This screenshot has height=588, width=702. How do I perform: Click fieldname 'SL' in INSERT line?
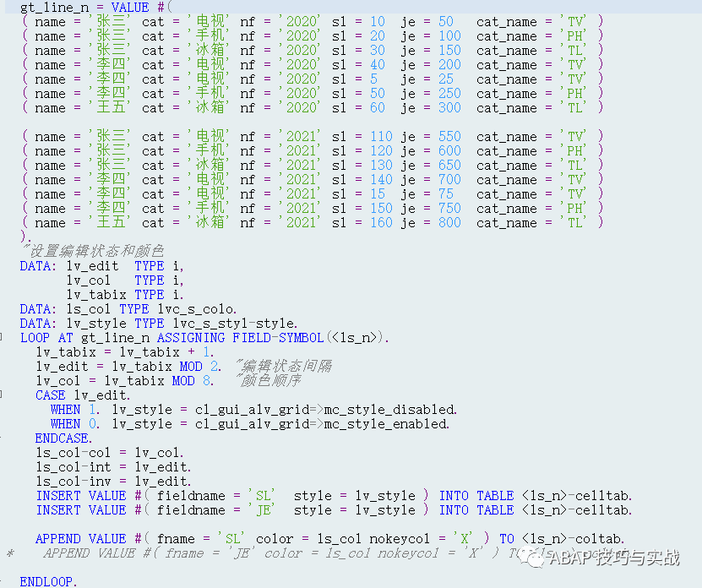(262, 496)
